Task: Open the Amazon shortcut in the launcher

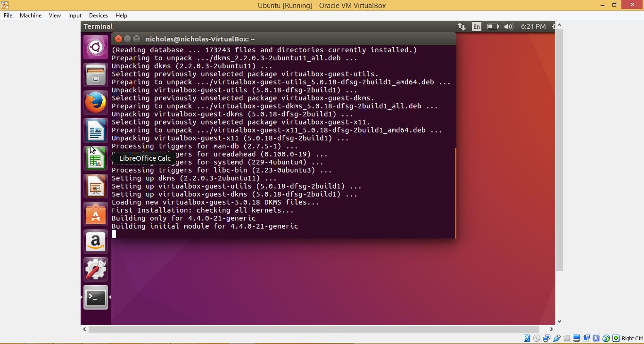Action: tap(96, 242)
